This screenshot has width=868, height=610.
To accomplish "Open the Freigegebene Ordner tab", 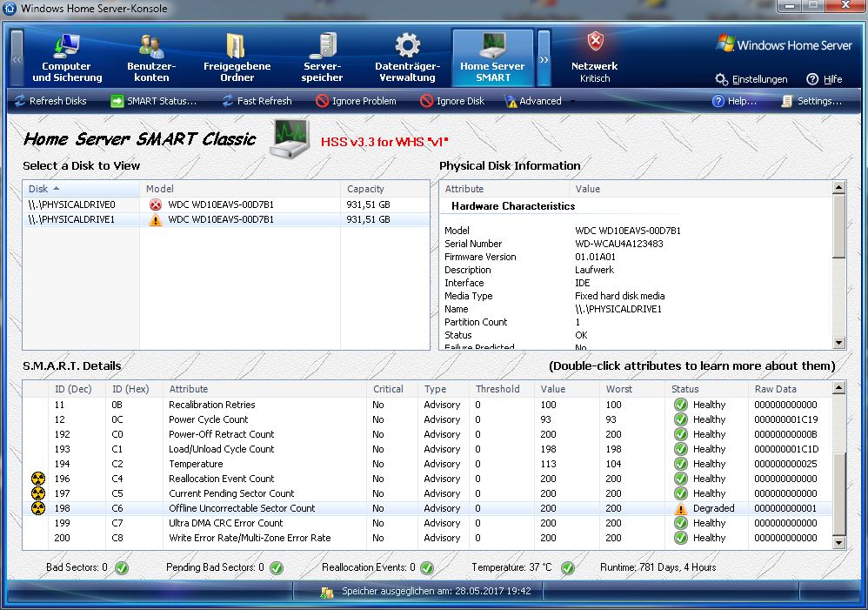I will (237, 57).
